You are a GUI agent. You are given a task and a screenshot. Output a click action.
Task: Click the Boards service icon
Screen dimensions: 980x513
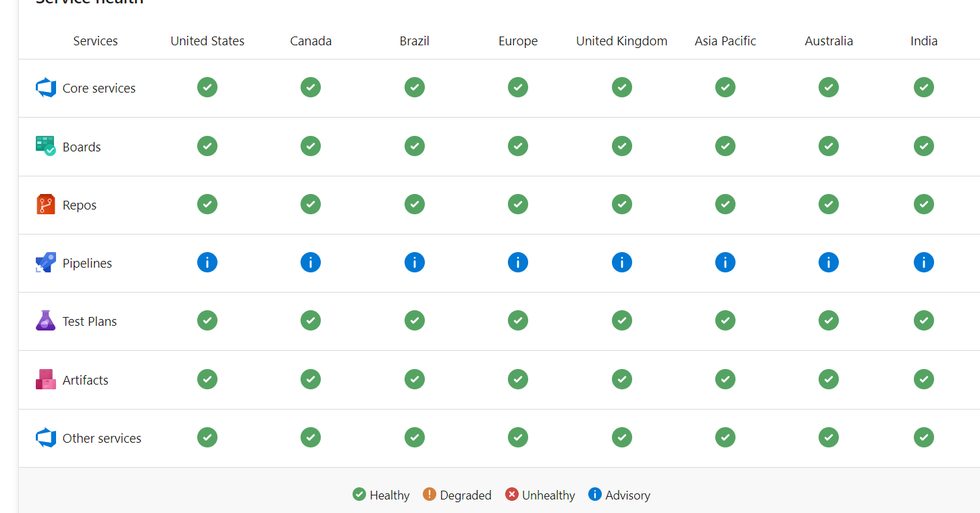[45, 146]
